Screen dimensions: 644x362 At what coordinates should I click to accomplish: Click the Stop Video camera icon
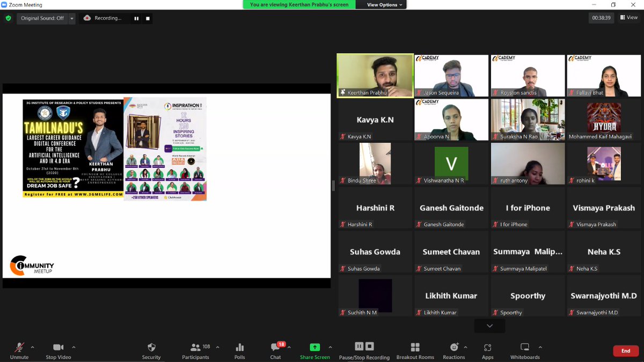pos(58,348)
